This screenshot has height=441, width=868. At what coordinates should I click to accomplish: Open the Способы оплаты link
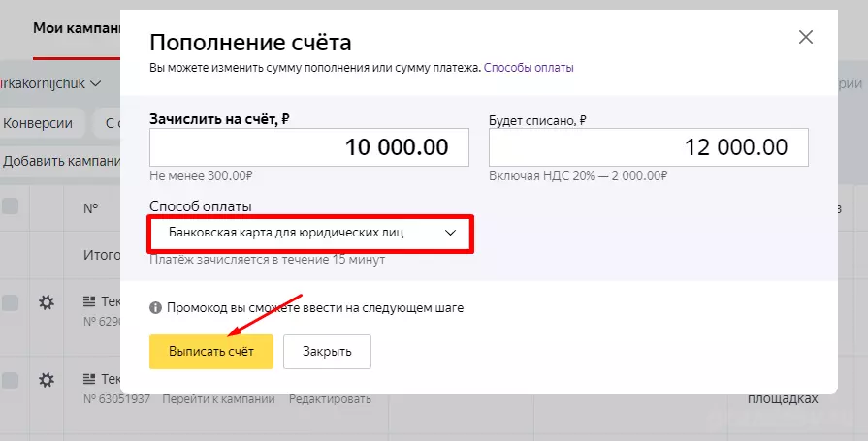pyautogui.click(x=529, y=68)
